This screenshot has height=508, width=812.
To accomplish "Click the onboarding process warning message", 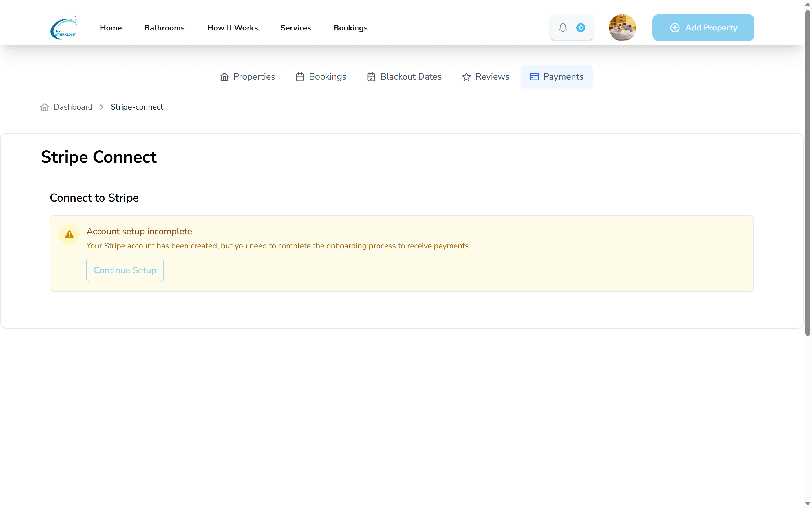I will coord(279,246).
